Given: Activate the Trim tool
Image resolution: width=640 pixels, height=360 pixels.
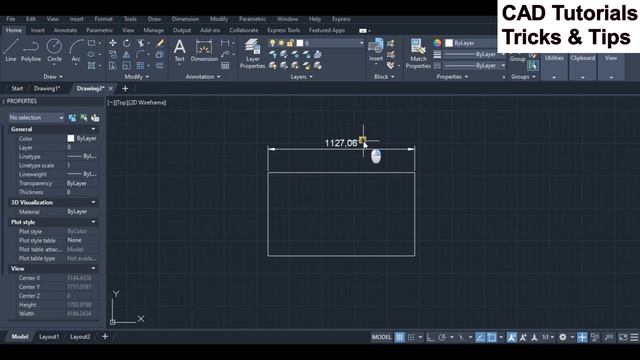Looking at the screenshot, I should [x=141, y=43].
